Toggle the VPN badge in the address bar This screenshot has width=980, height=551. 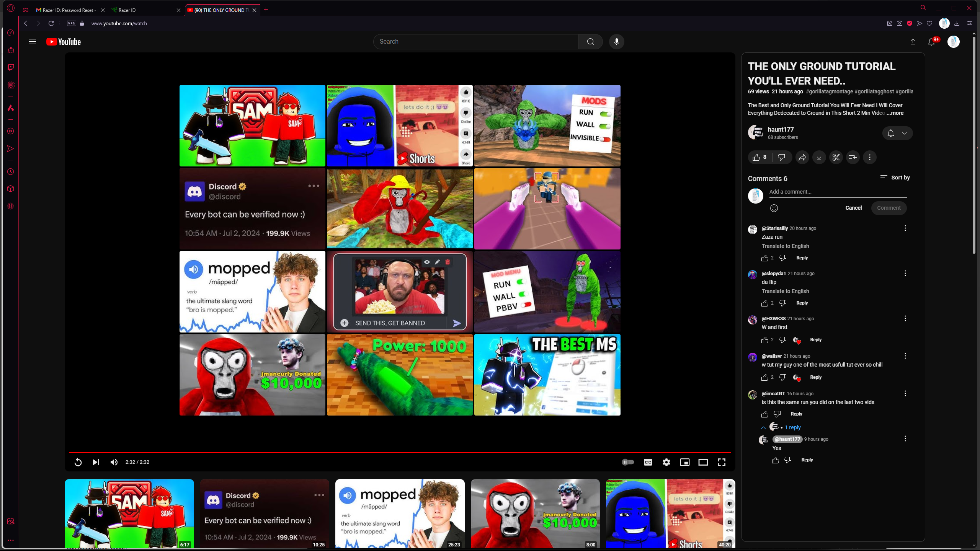(72, 23)
